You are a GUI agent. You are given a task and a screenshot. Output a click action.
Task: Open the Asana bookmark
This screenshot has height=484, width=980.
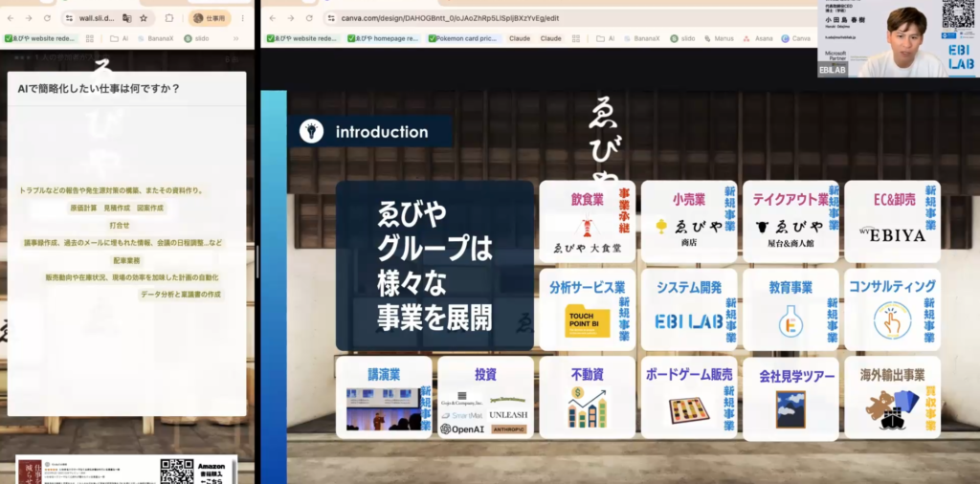click(758, 38)
